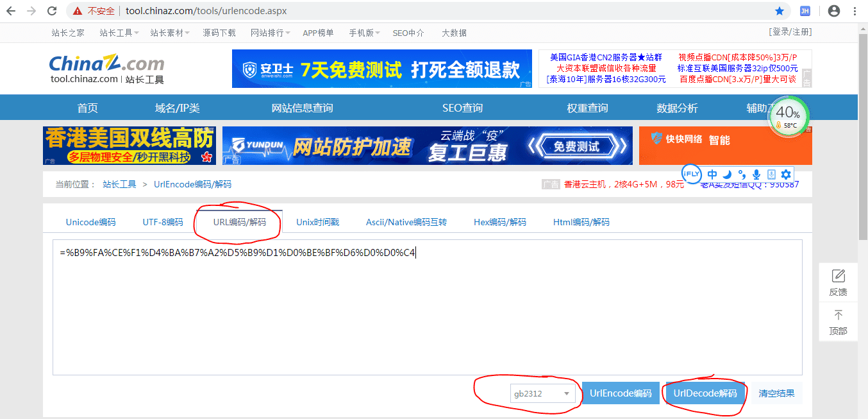
Task: Switch to the Html编码/解码 tab
Action: [x=581, y=221]
